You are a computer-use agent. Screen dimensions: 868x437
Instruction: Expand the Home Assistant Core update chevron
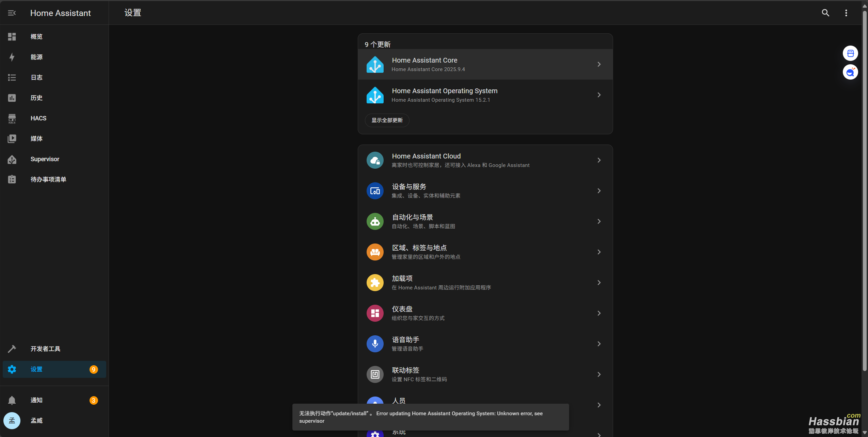599,64
